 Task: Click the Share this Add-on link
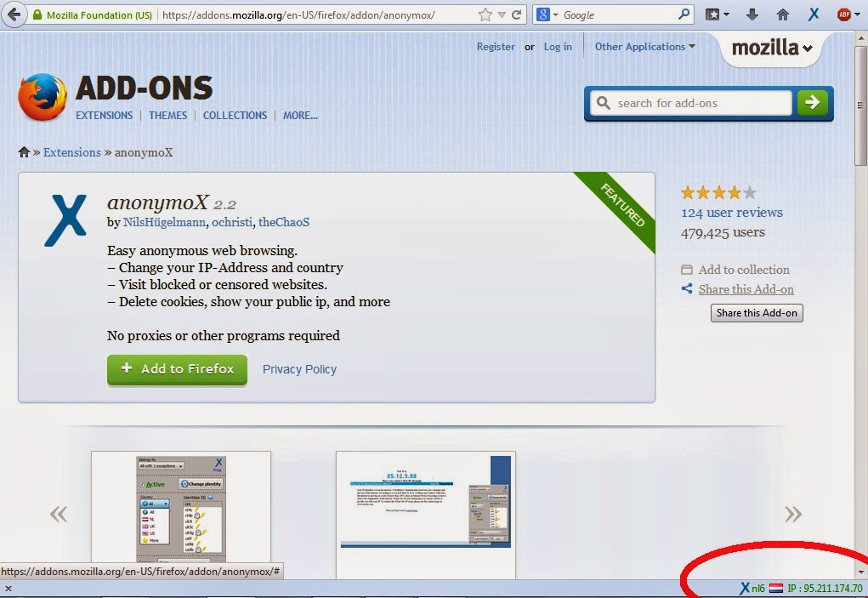coord(746,289)
